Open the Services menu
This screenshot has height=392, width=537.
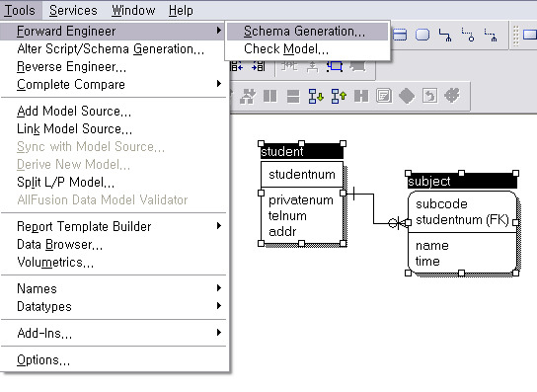[73, 10]
